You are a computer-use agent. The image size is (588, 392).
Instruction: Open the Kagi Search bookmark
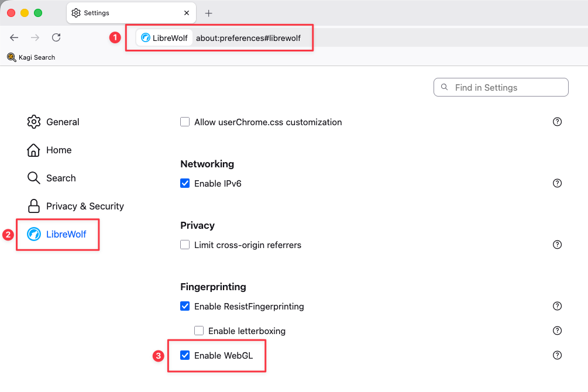31,57
